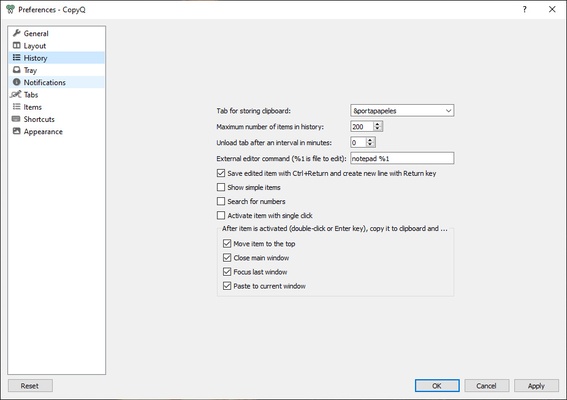Select the History section label
The width and height of the screenshot is (567, 400).
click(35, 58)
